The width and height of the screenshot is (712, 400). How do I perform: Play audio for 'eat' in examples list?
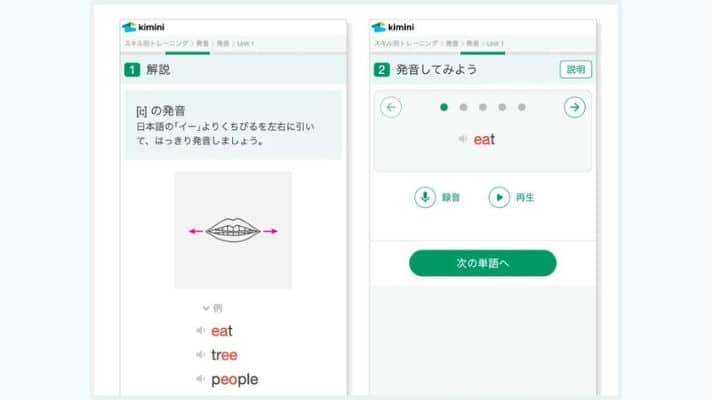200,331
